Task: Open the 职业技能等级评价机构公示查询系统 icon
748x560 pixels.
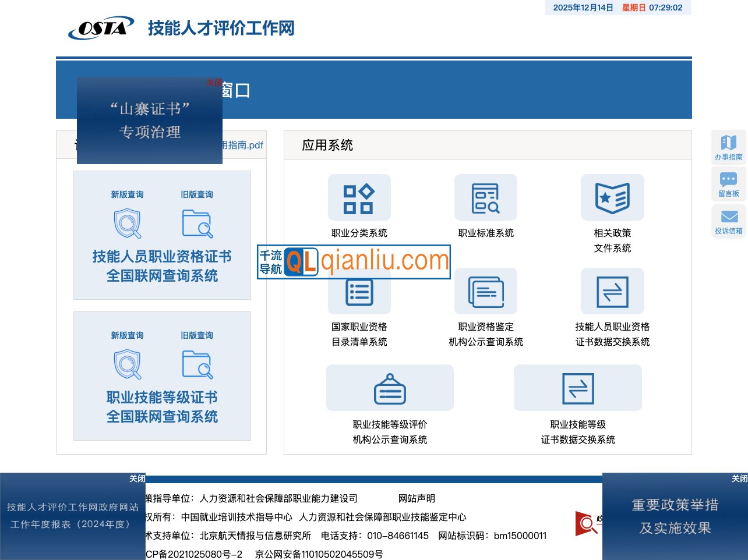Action: [390, 387]
